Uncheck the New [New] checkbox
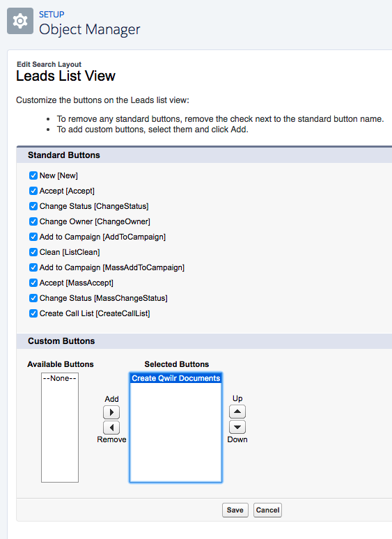 (33, 175)
